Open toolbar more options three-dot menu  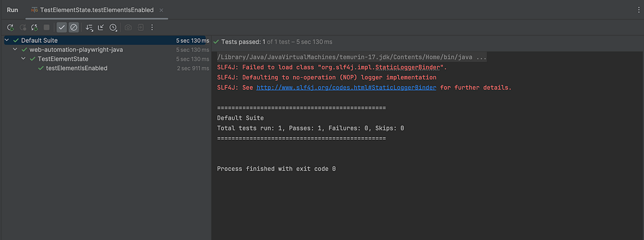pos(152,28)
